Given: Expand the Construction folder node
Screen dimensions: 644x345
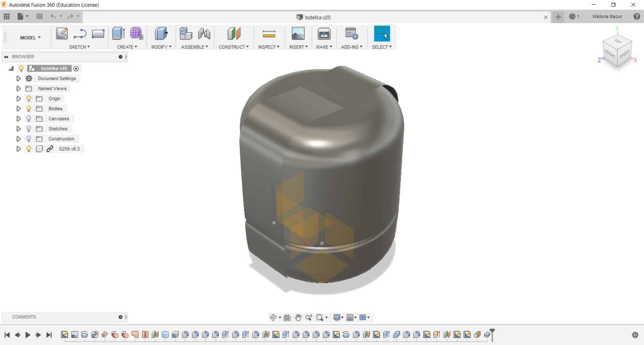Looking at the screenshot, I should [x=18, y=139].
